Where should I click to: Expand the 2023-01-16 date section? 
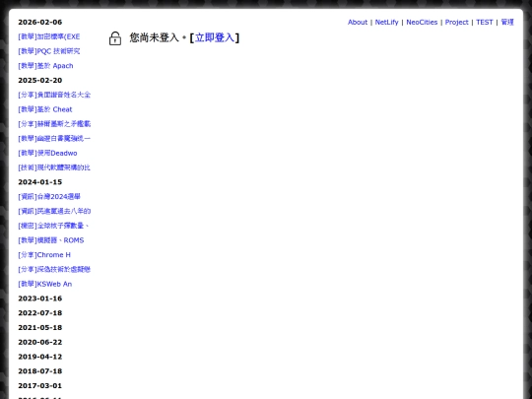[x=40, y=299]
